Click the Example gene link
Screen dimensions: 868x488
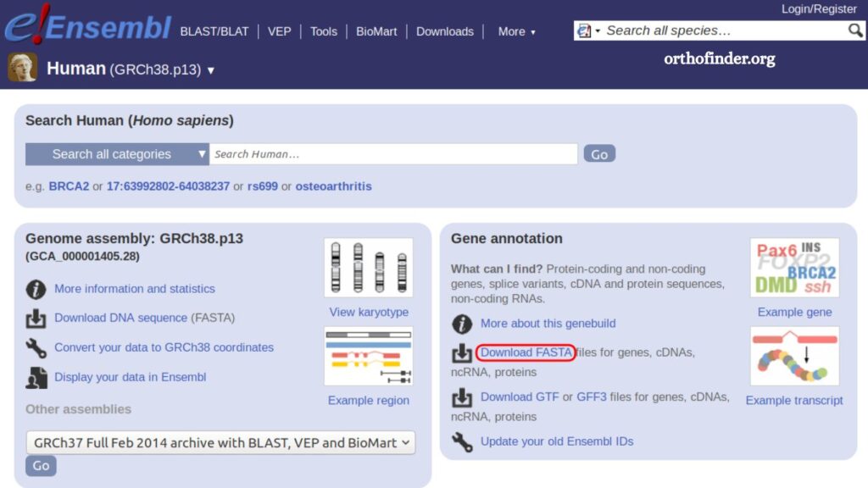point(794,312)
